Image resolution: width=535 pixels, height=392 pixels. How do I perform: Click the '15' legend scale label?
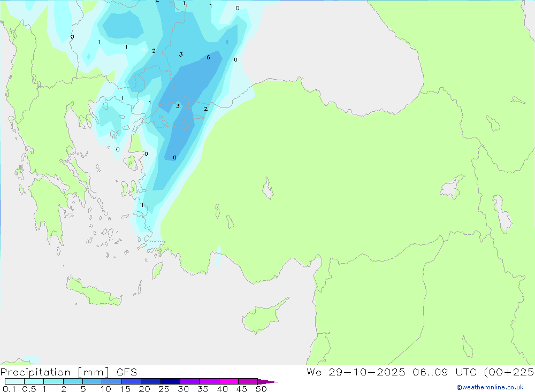point(125,389)
